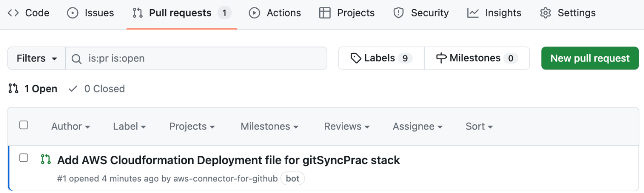Focus the is:pr is:open search field
The image size is (644, 193).
[196, 58]
